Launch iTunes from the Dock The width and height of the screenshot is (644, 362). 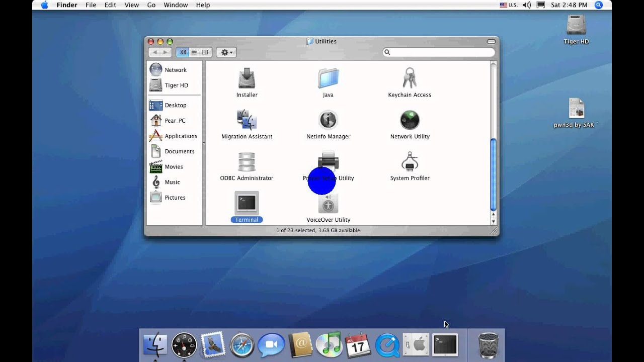click(x=329, y=345)
